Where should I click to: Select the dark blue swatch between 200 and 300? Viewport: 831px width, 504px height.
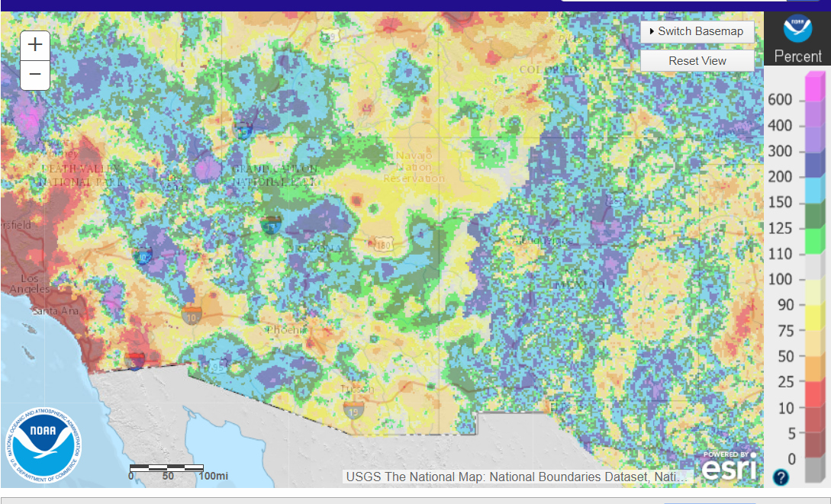point(814,165)
